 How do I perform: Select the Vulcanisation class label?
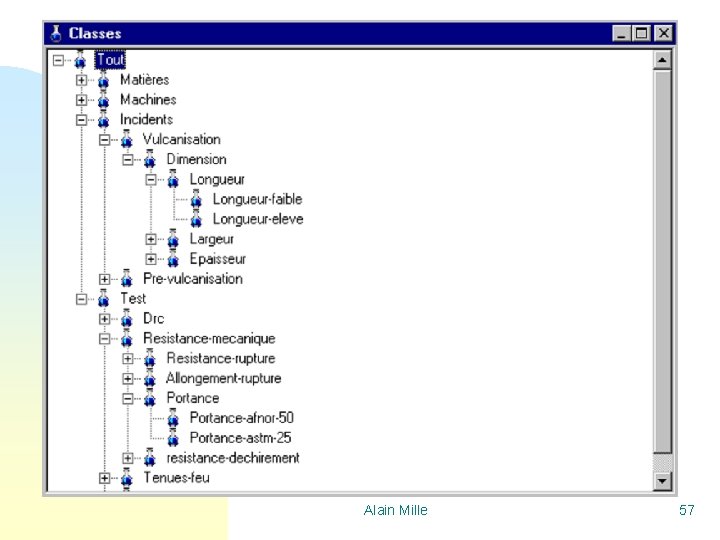[x=182, y=139]
